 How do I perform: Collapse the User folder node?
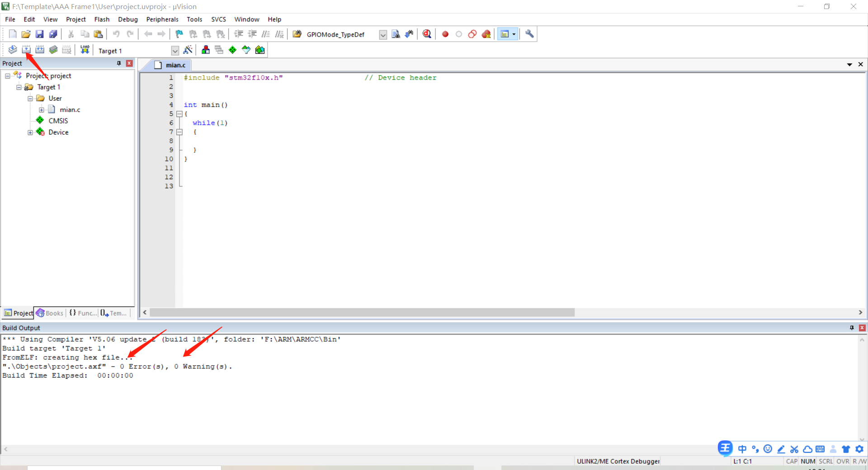pyautogui.click(x=30, y=99)
